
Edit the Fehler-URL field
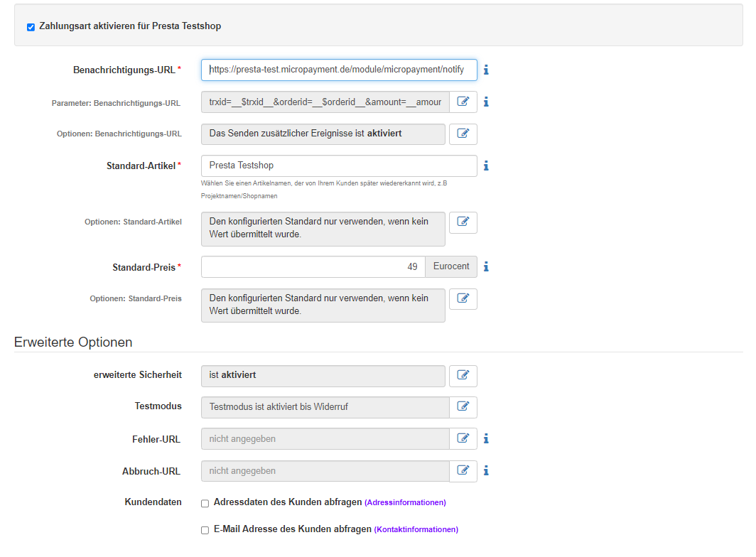(463, 438)
